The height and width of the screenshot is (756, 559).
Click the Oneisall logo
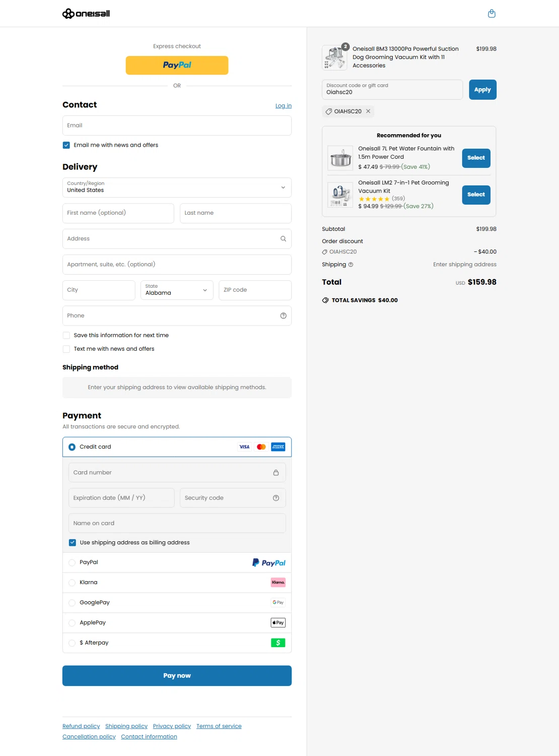pyautogui.click(x=86, y=14)
